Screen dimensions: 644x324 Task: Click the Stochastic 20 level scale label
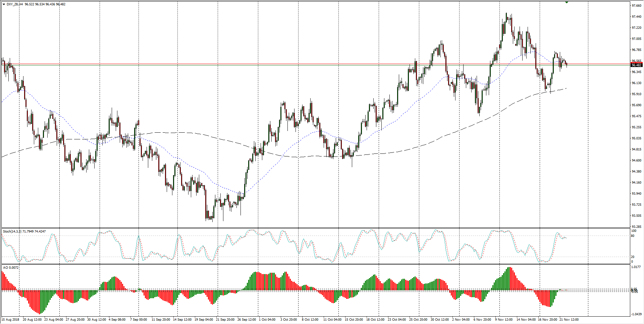pos(633,257)
